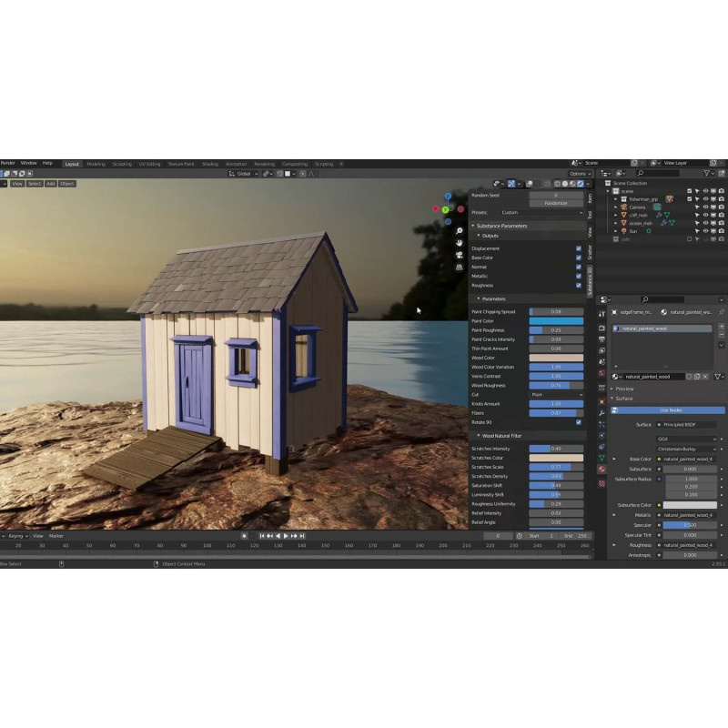This screenshot has width=728, height=728.
Task: Click the add material slot plus icon
Action: coord(722,326)
